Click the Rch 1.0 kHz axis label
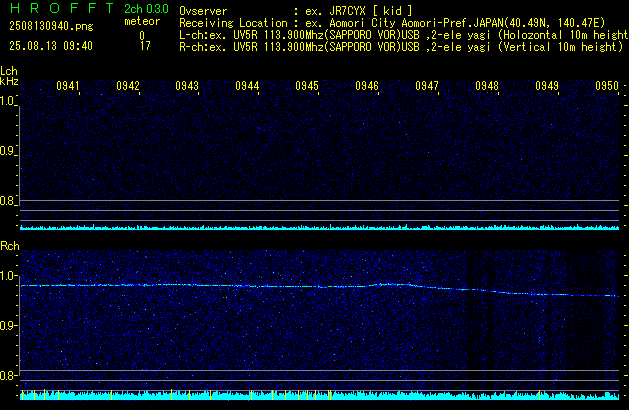Screen dimensions: 629x410 [7, 276]
